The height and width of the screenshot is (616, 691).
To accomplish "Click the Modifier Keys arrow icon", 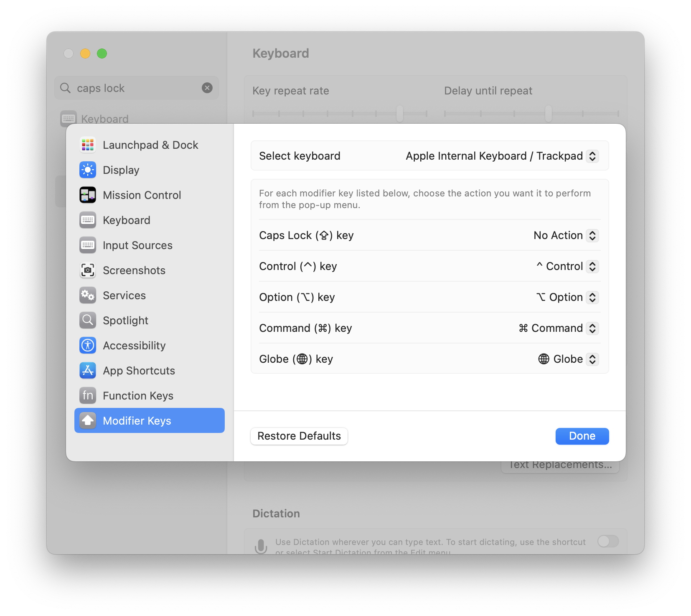I will point(88,421).
